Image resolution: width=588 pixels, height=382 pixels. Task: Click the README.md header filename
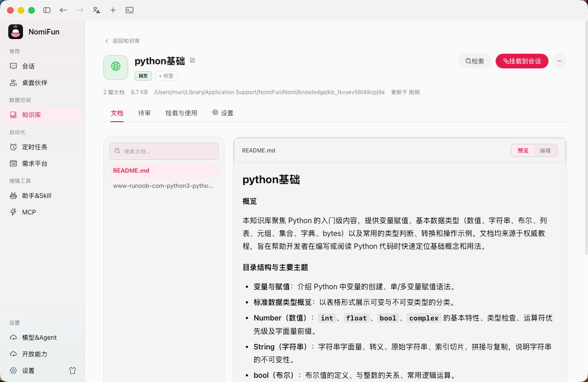(x=259, y=151)
